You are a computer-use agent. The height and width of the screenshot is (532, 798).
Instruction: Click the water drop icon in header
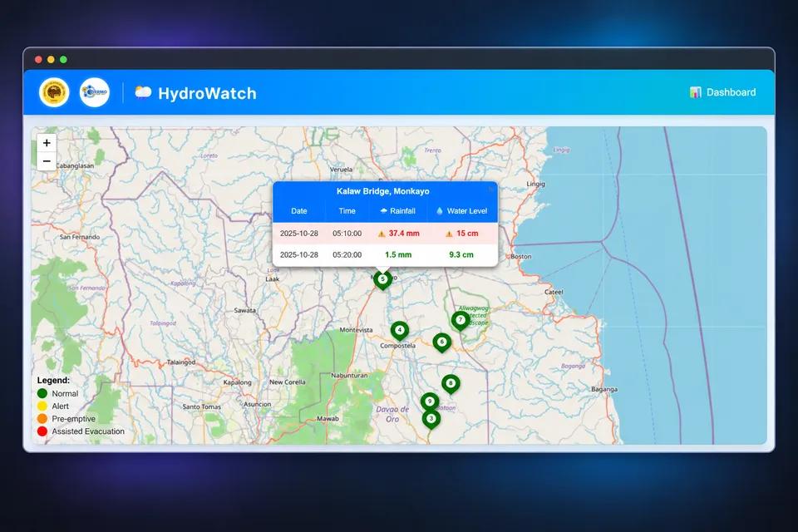[440, 211]
